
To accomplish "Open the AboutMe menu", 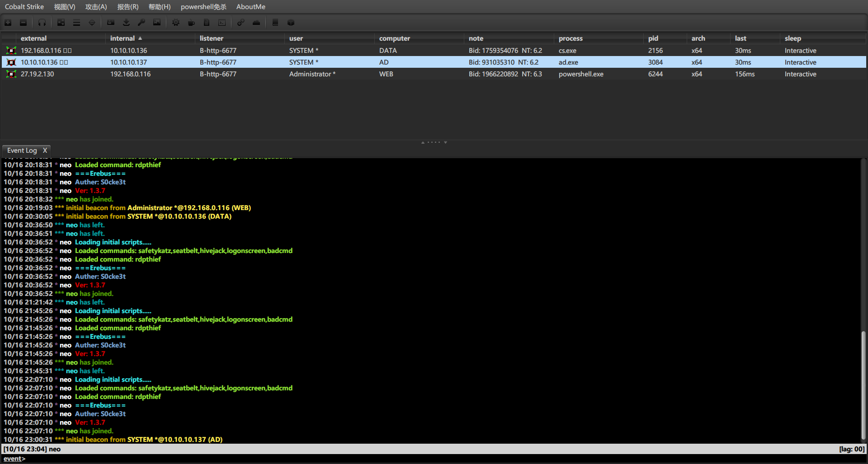I will [251, 7].
